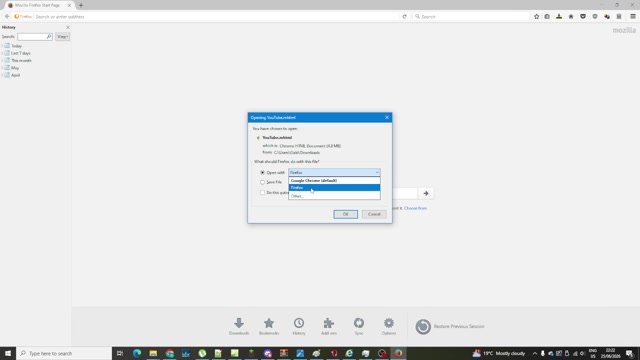Open Sync shortcut on start page
Image resolution: width=640 pixels, height=360 pixels.
359,326
